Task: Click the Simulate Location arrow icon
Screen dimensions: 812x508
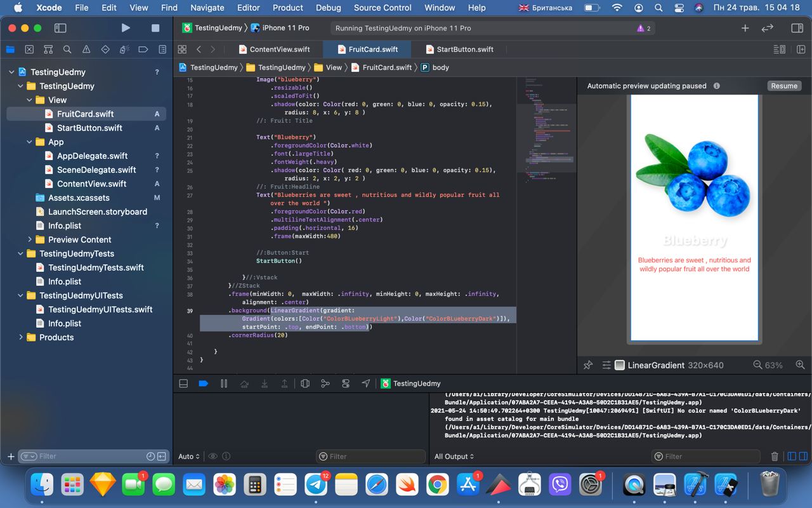Action: [366, 384]
